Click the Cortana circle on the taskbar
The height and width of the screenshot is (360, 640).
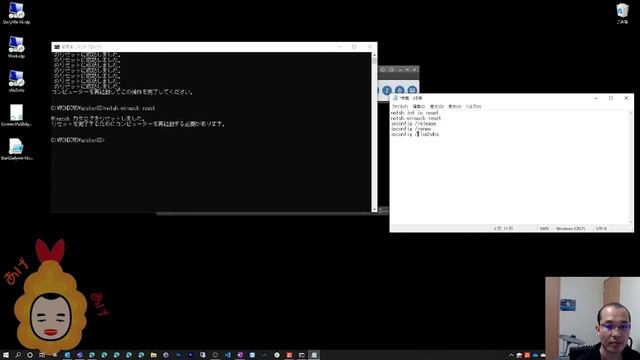click(x=30, y=355)
